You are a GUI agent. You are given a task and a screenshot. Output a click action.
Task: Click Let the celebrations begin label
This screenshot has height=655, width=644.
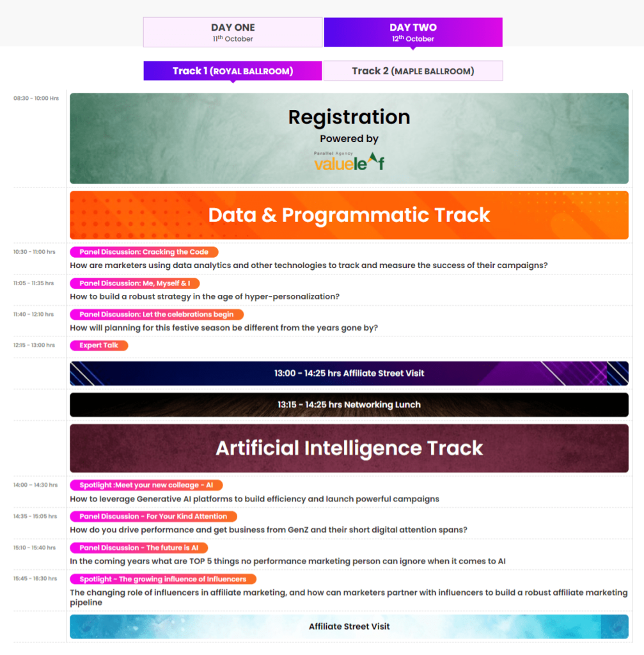157,315
